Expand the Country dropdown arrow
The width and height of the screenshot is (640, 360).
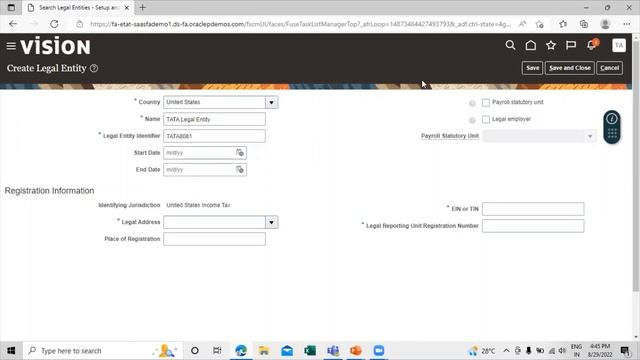(271, 102)
